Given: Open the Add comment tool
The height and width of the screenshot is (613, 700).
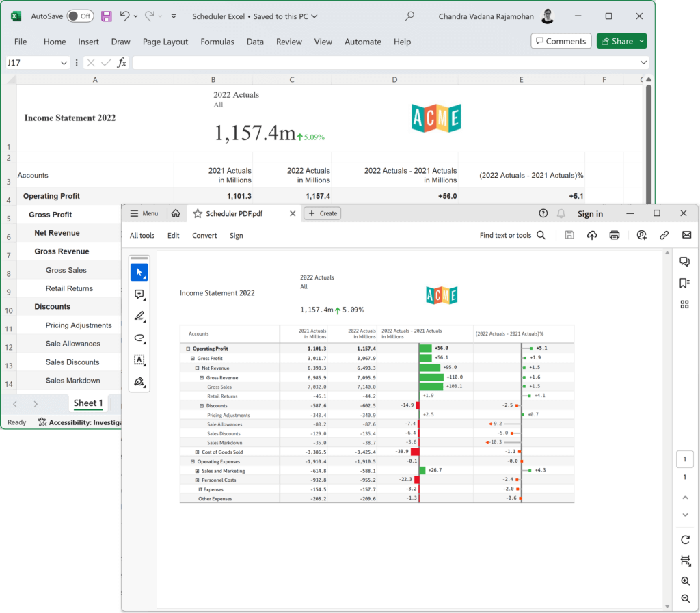Looking at the screenshot, I should 139,295.
